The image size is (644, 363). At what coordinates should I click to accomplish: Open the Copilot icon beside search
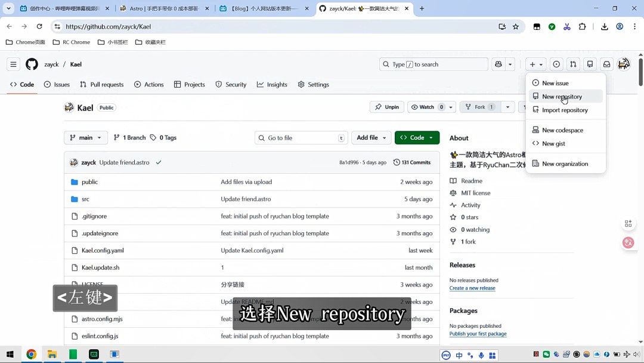499,64
